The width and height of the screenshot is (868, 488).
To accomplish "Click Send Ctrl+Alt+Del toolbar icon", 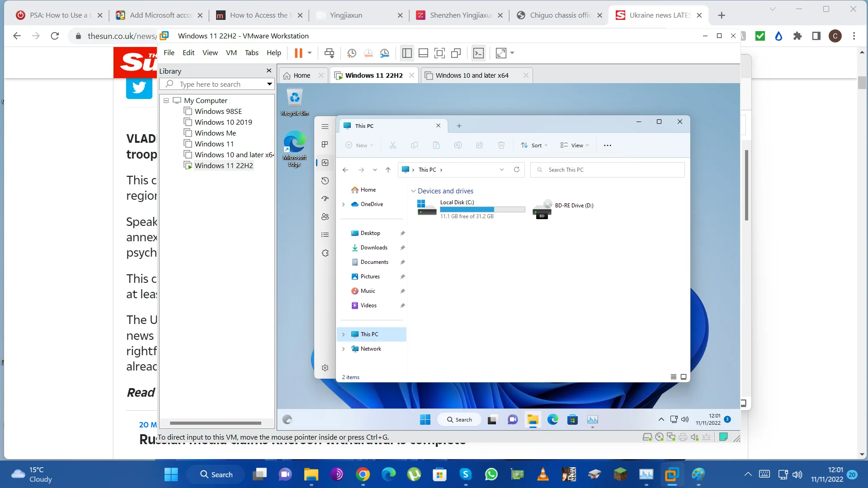I will click(329, 53).
